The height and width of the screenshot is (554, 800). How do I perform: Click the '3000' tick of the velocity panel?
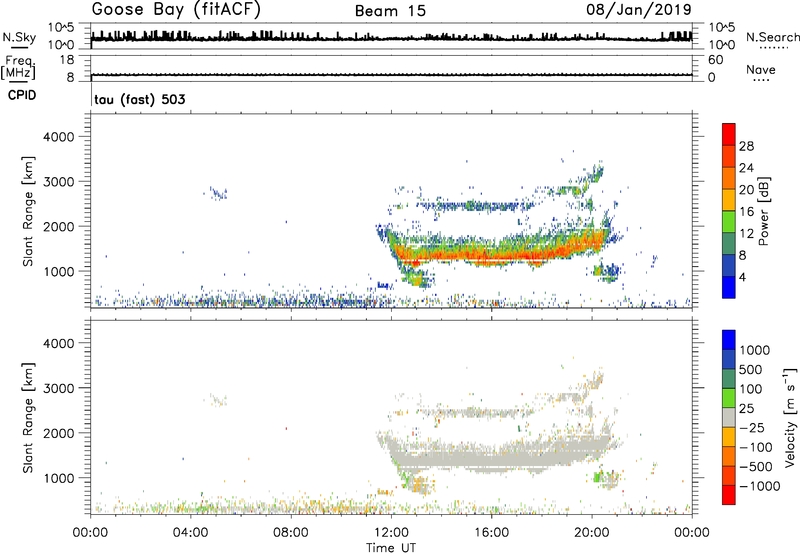point(58,388)
